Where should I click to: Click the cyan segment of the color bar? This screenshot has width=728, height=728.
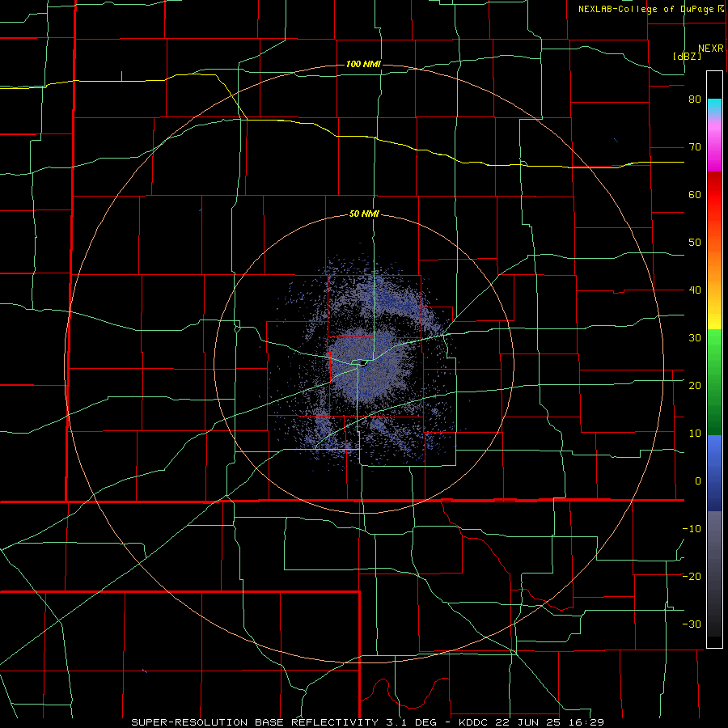click(x=714, y=107)
